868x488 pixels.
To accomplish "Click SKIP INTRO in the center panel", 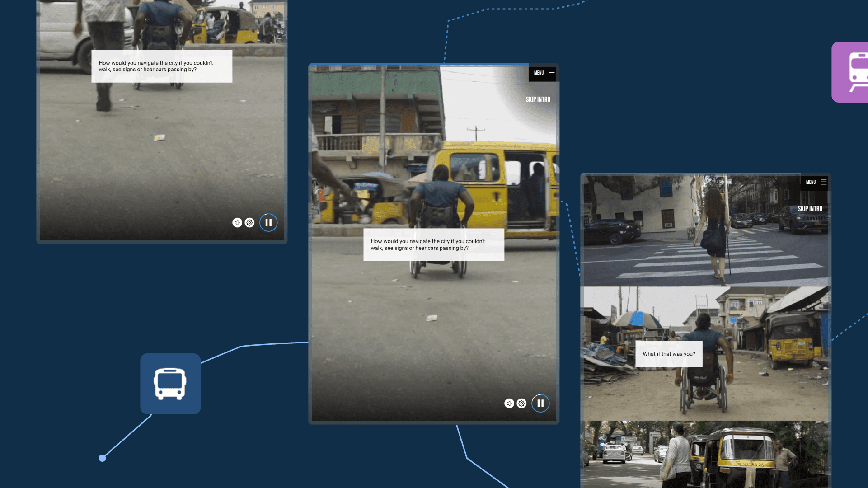I will (x=538, y=99).
